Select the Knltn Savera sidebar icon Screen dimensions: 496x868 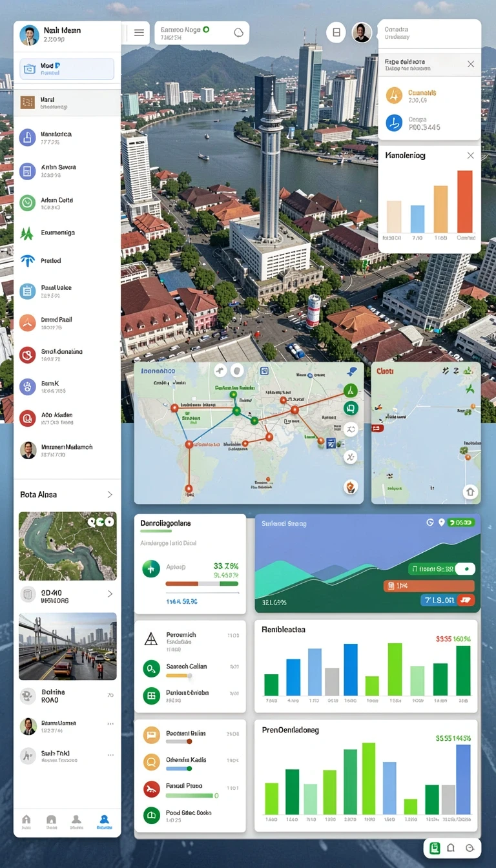pyautogui.click(x=27, y=170)
